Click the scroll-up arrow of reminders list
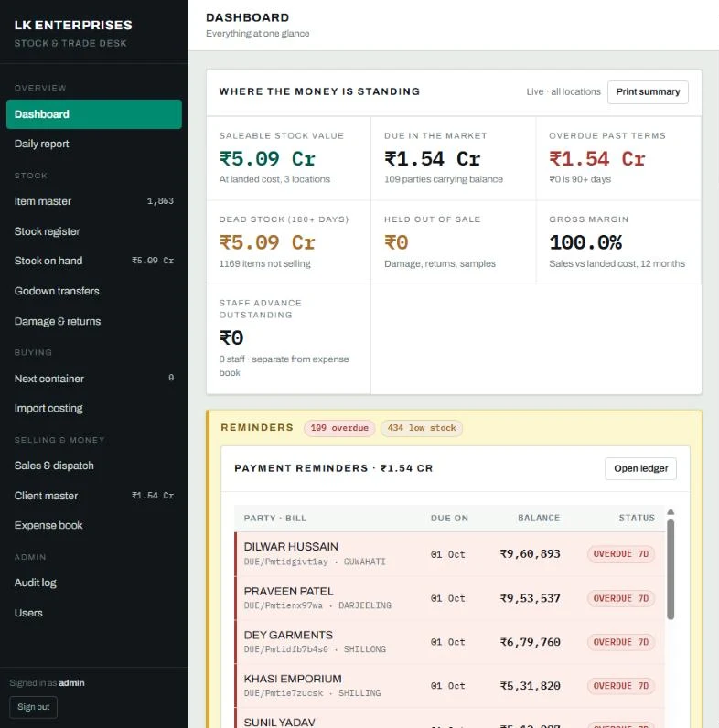The height and width of the screenshot is (728, 719). [x=671, y=512]
